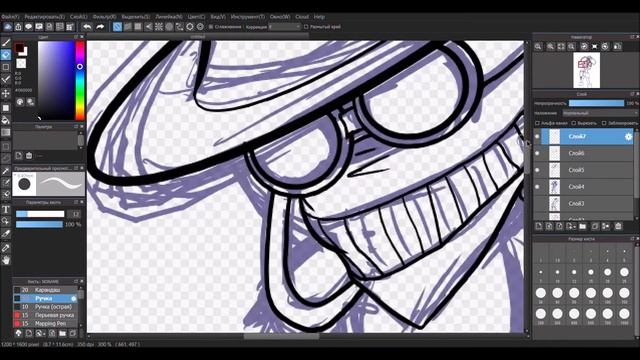
Task: Delete layer with trash icon
Action: click(x=618, y=226)
